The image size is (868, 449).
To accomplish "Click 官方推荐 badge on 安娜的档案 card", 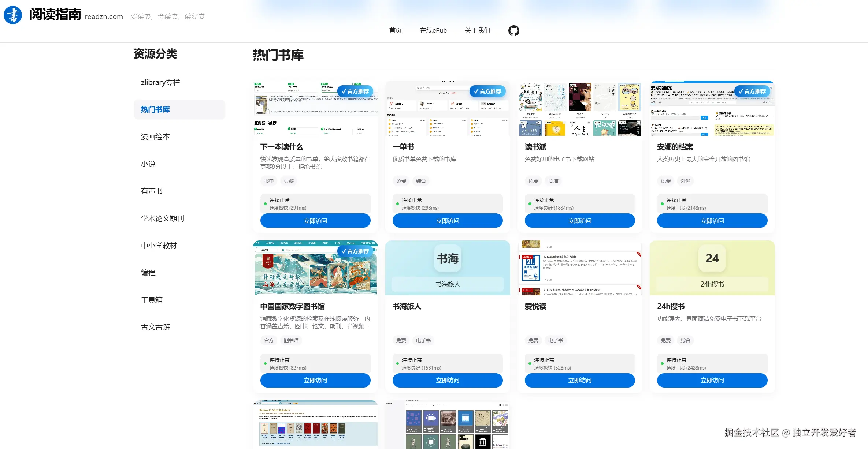I will click(752, 91).
